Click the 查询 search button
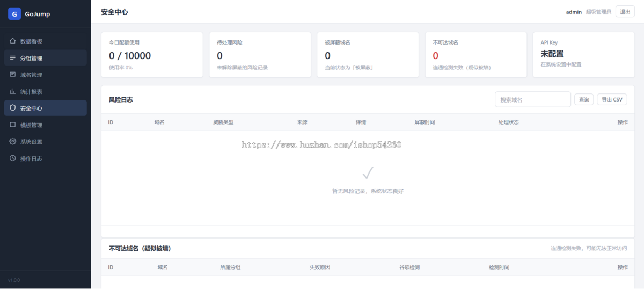Screen dimensions: 644x289 (584, 99)
